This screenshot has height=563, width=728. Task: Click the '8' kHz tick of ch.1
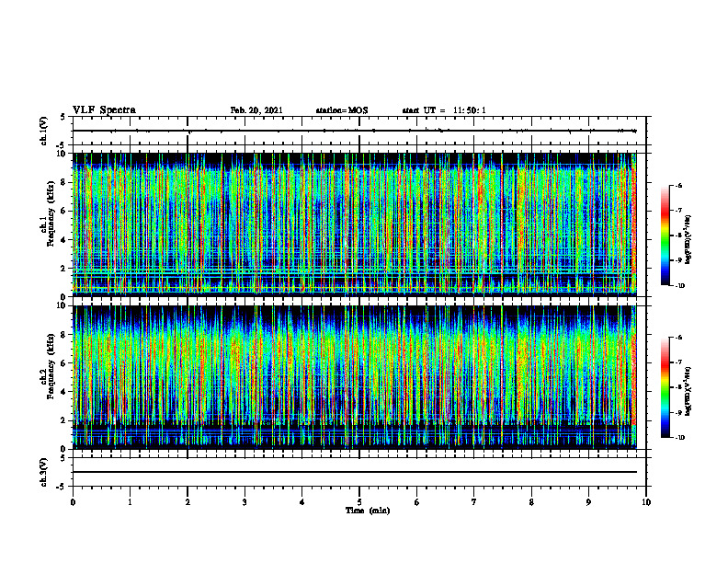point(64,182)
